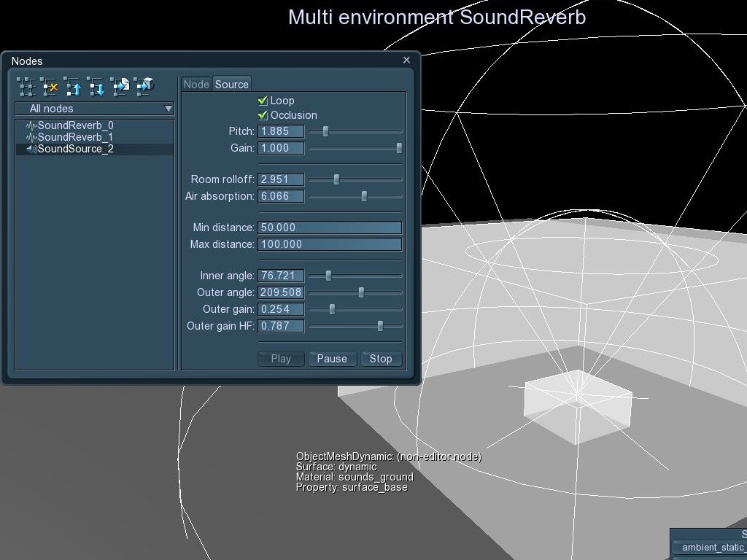Click the Inner angle field 76.721

click(x=281, y=276)
